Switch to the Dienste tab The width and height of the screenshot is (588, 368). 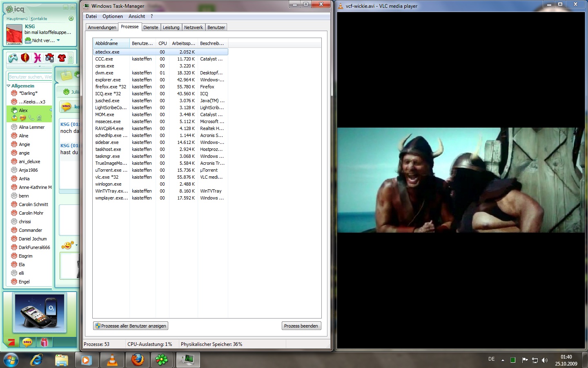pyautogui.click(x=151, y=27)
